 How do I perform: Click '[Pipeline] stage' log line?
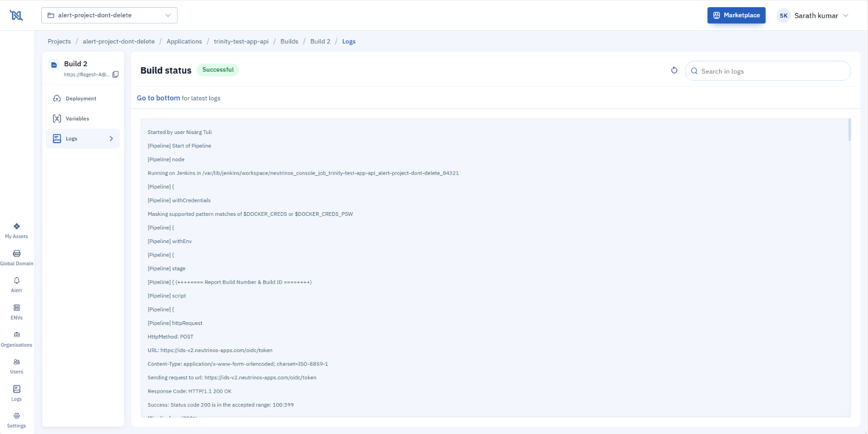167,269
